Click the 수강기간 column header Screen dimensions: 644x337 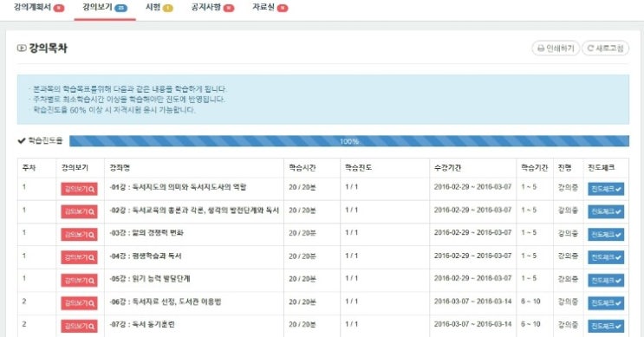click(x=447, y=167)
